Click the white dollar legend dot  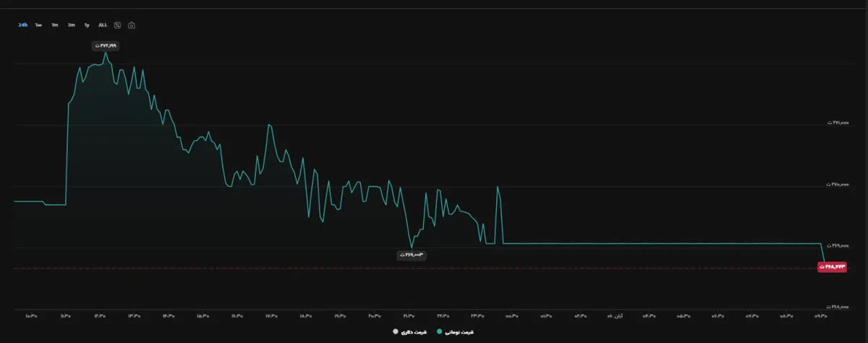click(396, 331)
